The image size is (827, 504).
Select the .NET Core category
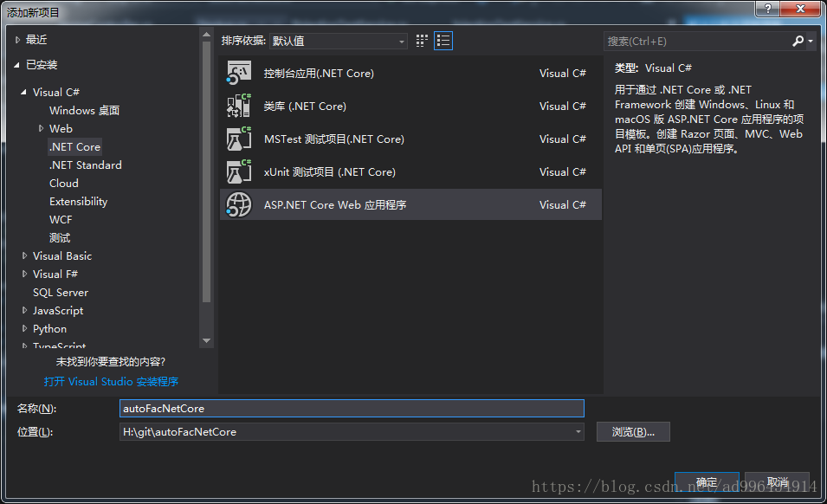pos(74,146)
